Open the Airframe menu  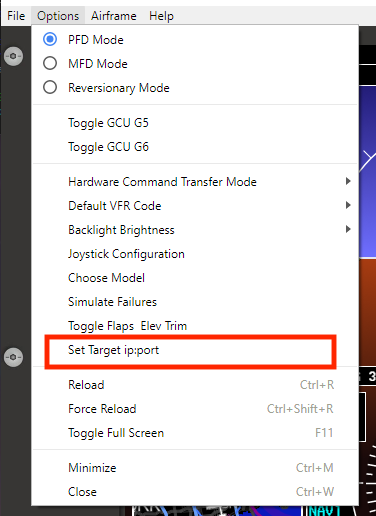click(x=114, y=16)
